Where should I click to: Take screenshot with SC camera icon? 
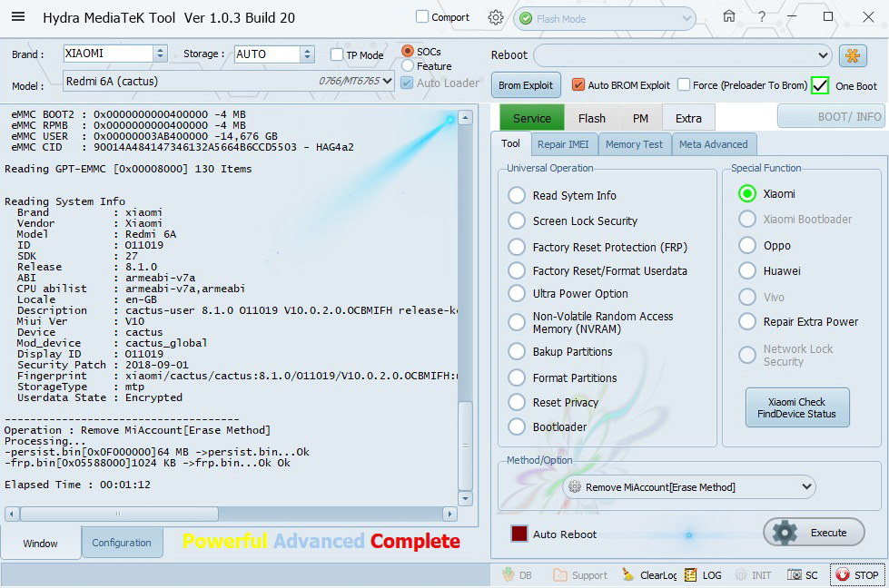[802, 575]
